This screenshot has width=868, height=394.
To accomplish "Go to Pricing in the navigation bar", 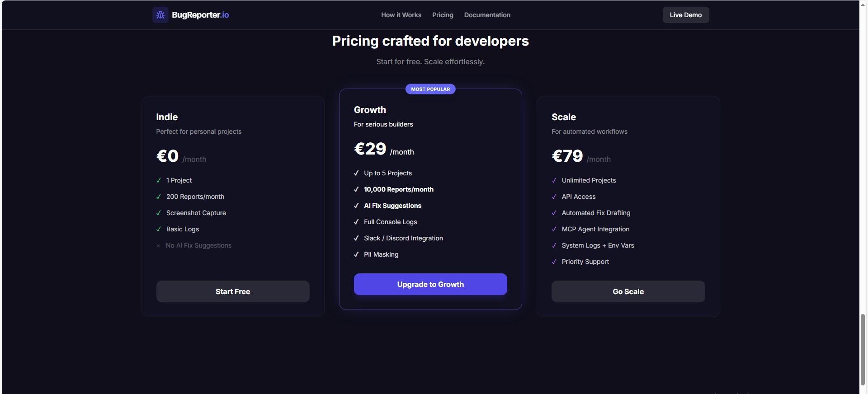I will tap(443, 15).
